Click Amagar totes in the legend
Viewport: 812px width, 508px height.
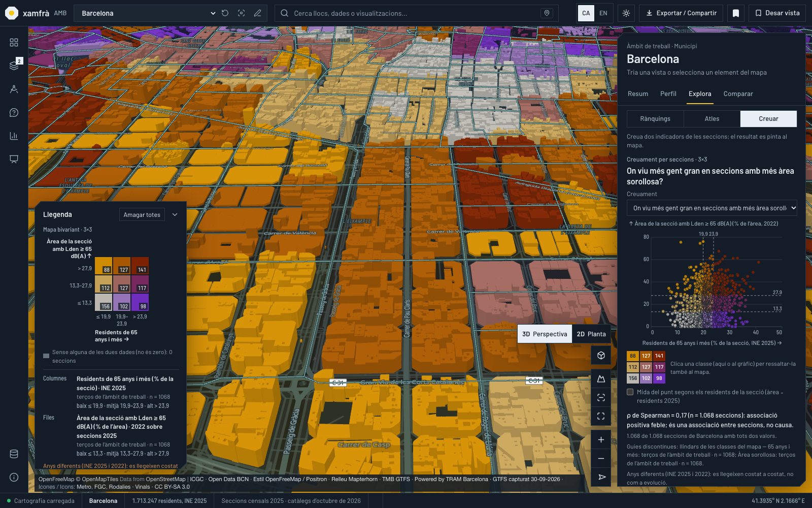tap(142, 215)
